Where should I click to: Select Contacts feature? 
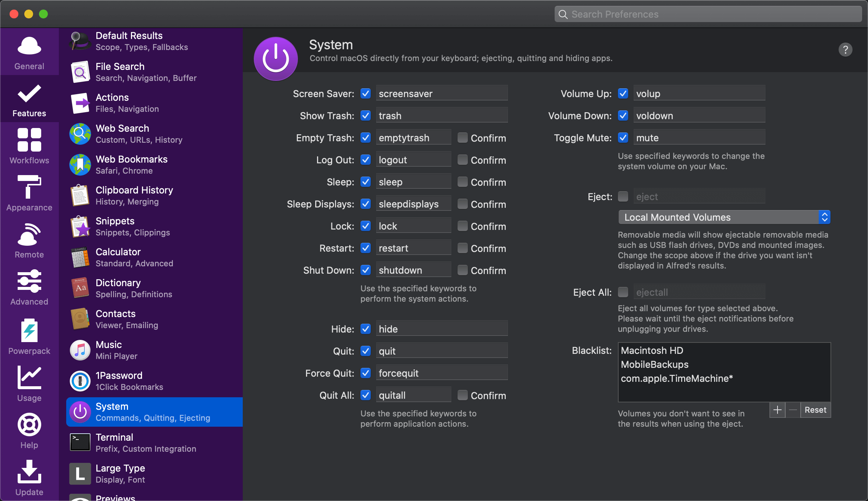click(x=154, y=319)
